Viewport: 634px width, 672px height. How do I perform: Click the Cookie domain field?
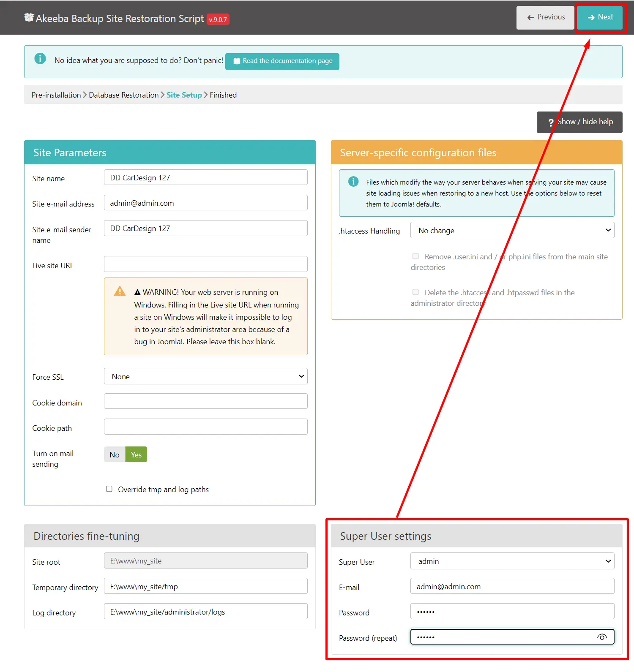(x=206, y=401)
